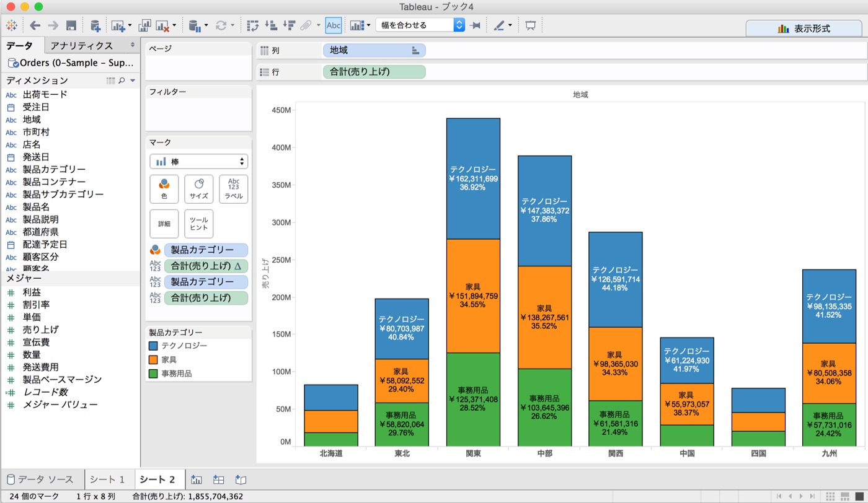Click the Size mark property icon
868x503 pixels.
198,189
